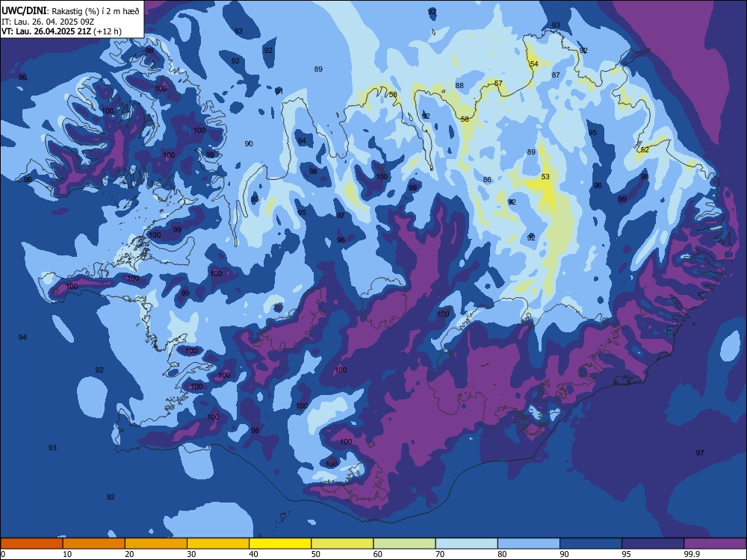Click the 30–40 amber legend segment

pos(218,544)
